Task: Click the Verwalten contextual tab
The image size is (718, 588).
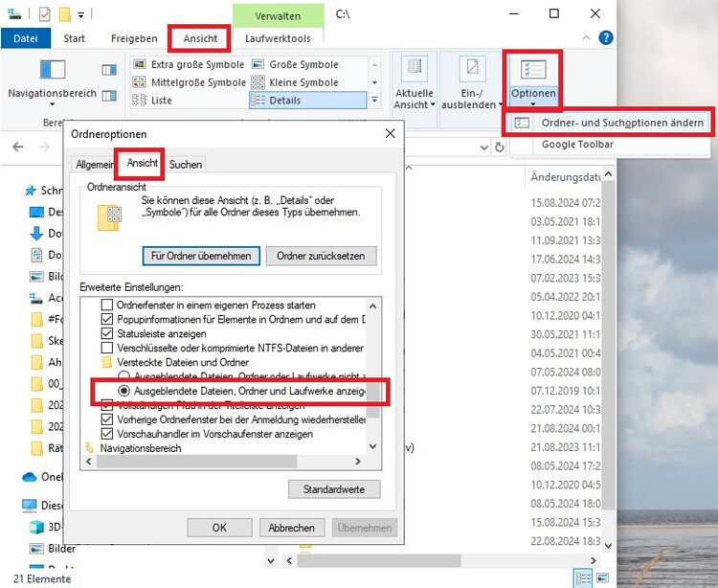Action: coord(278,16)
